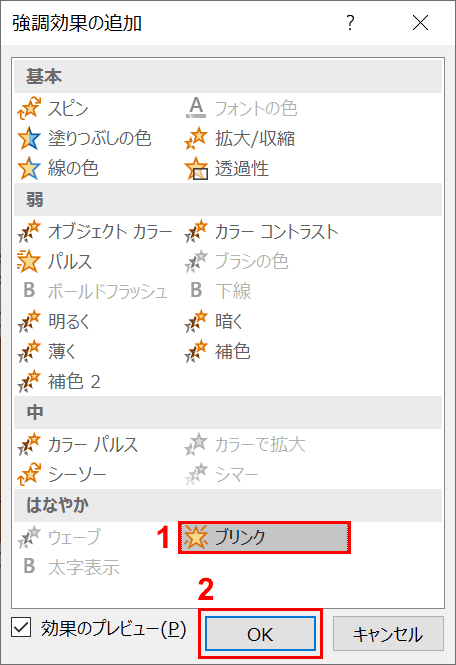Toggle the 効果のプレビュー preview checkbox

click(21, 627)
